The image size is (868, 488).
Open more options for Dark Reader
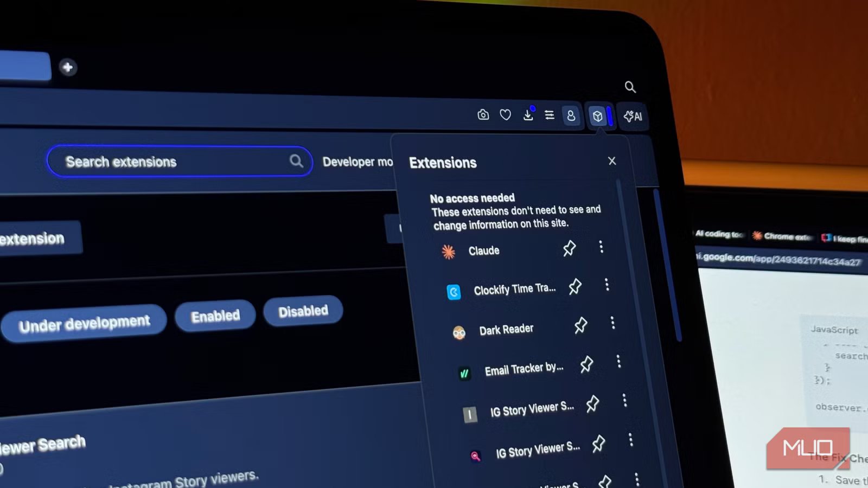point(612,323)
